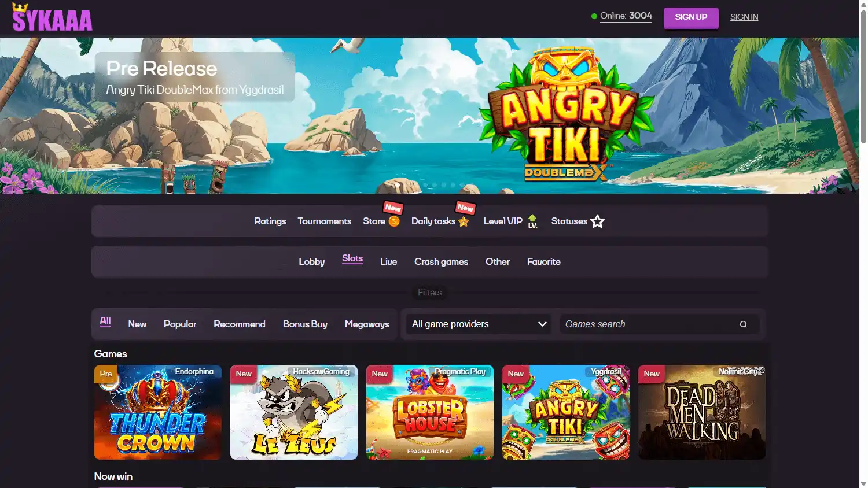Image resolution: width=868 pixels, height=488 pixels.
Task: Open the Dead Men Walking thumbnail
Action: [x=702, y=412]
